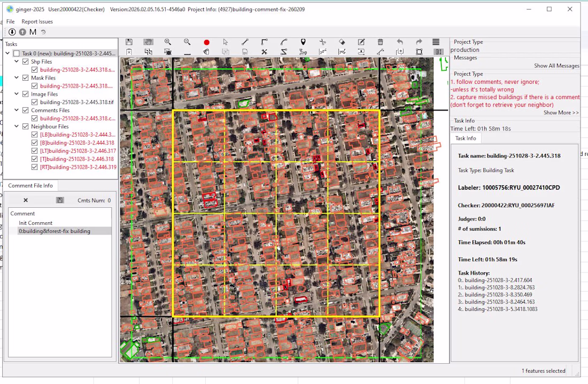The image size is (588, 384).
Task: Click the bug icon in second toolbar row
Action: point(168,52)
